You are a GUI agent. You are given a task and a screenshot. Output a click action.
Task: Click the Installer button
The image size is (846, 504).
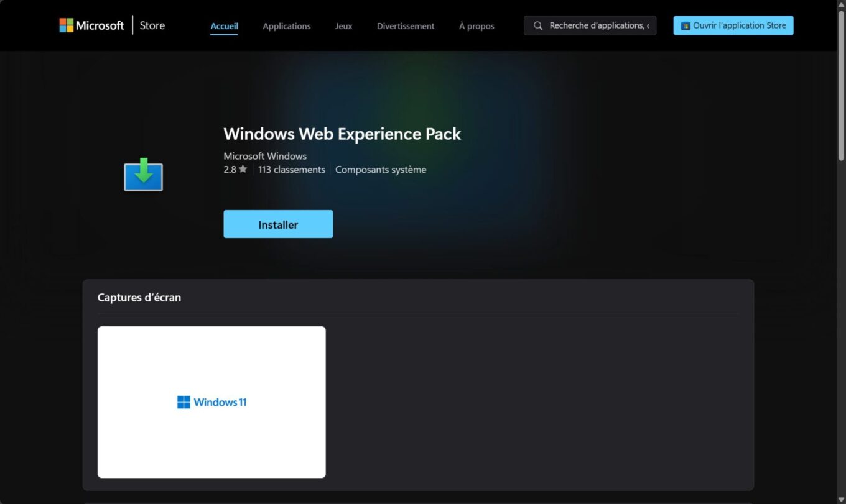coord(278,224)
